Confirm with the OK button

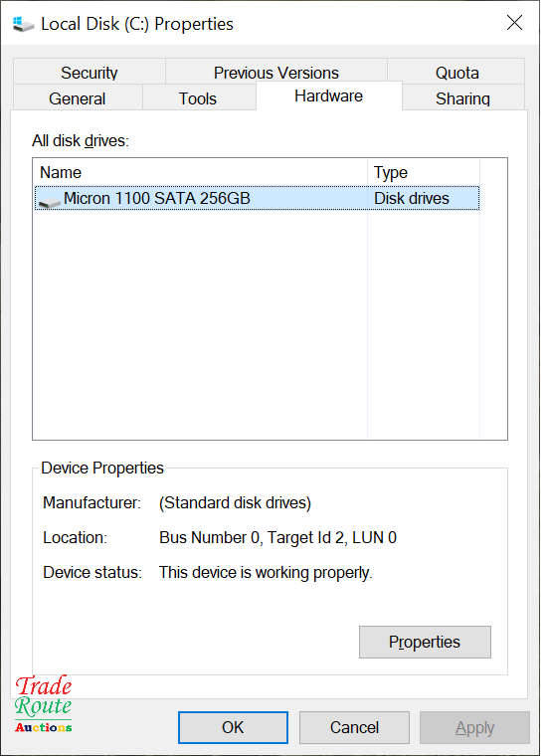233,727
